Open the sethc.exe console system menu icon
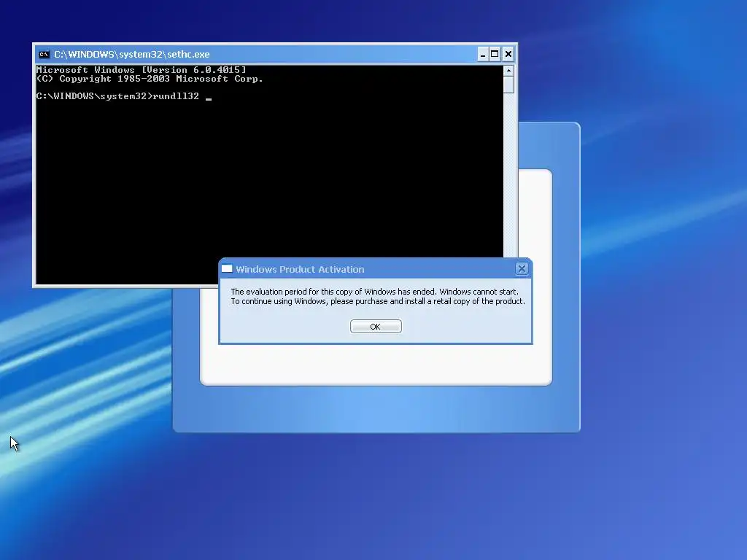Image resolution: width=747 pixels, height=560 pixels. (44, 54)
